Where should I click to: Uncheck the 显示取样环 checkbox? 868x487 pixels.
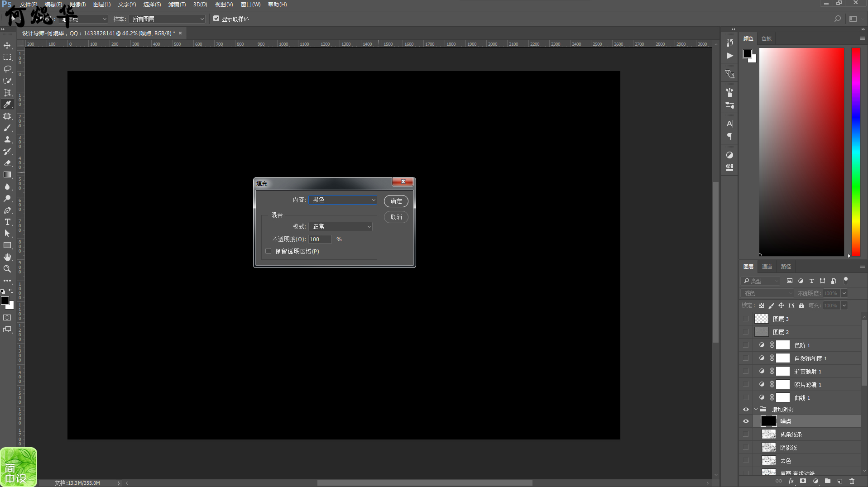216,19
